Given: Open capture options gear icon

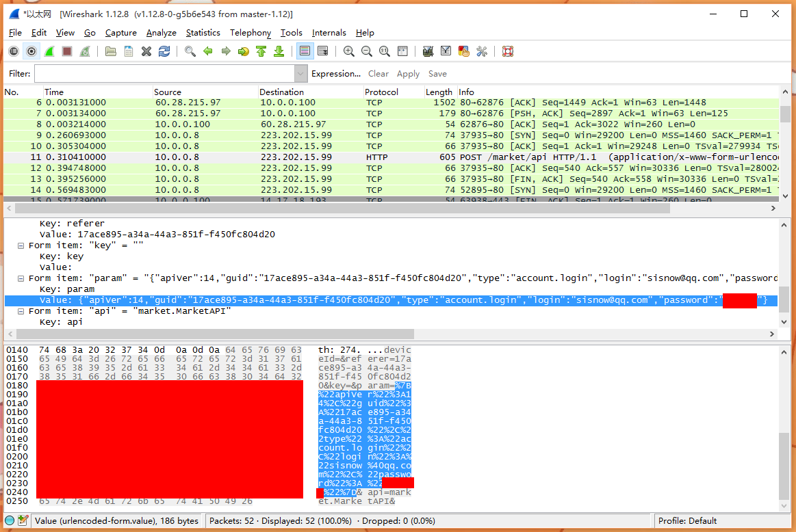Looking at the screenshot, I should (x=31, y=51).
